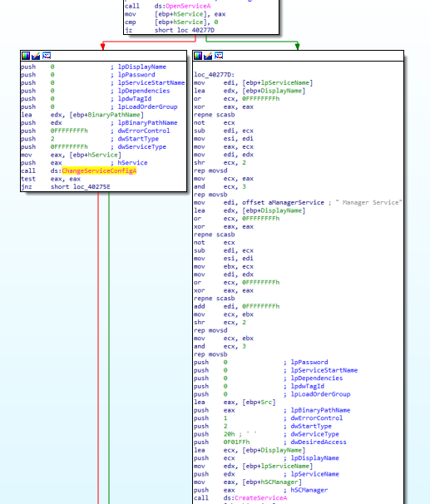Select the highlighted ChangeServiceConfigA function name
This screenshot has width=430, height=504.
click(99, 170)
